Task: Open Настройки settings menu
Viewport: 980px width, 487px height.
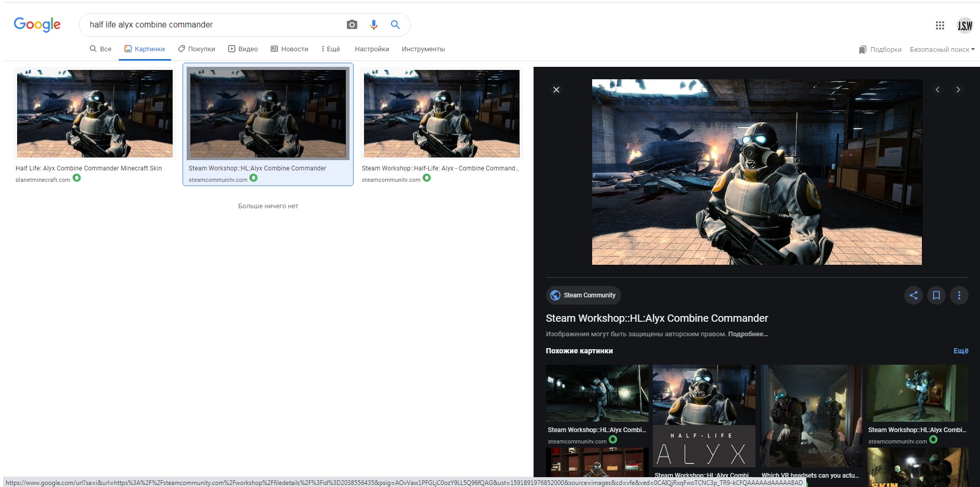Action: click(x=372, y=49)
